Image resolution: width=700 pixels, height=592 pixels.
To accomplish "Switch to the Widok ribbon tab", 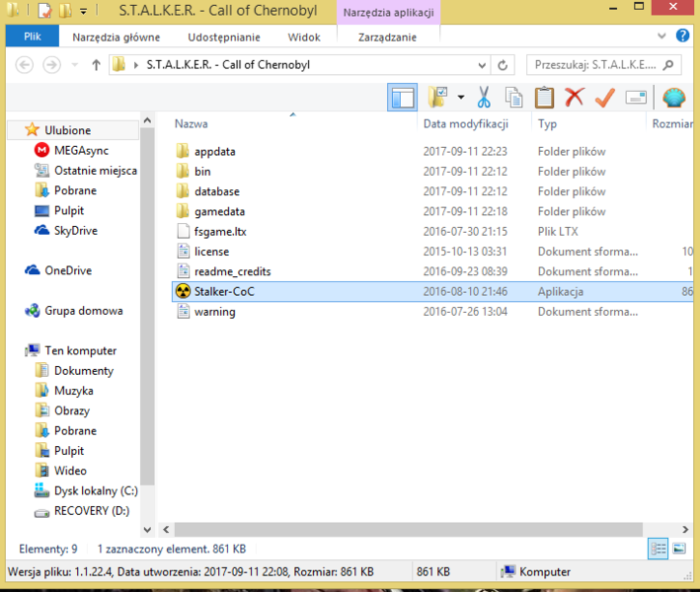I will (x=303, y=37).
